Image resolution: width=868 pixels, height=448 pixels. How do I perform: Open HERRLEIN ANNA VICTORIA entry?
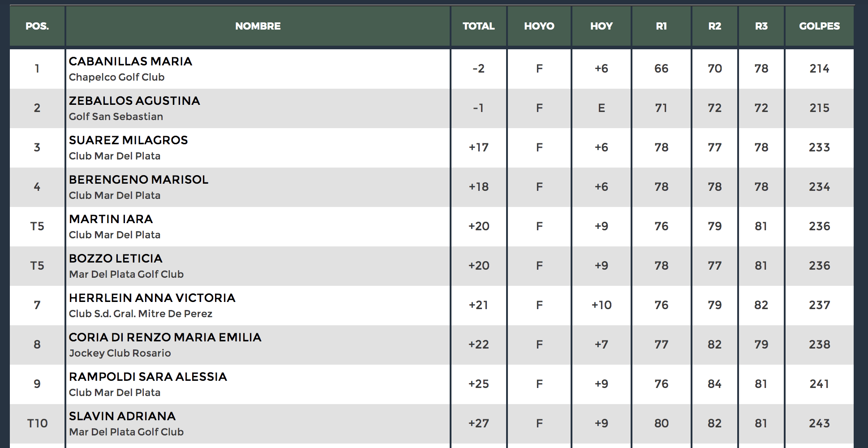(152, 298)
